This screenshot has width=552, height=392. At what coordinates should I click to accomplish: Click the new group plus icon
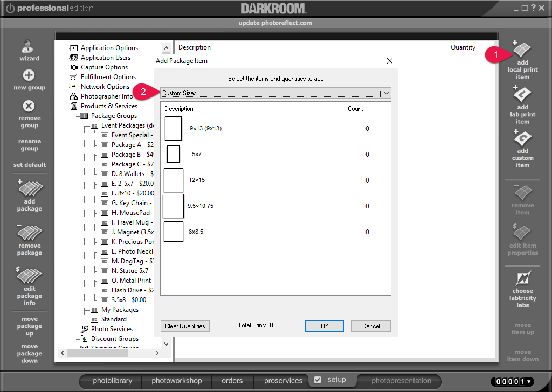29,75
